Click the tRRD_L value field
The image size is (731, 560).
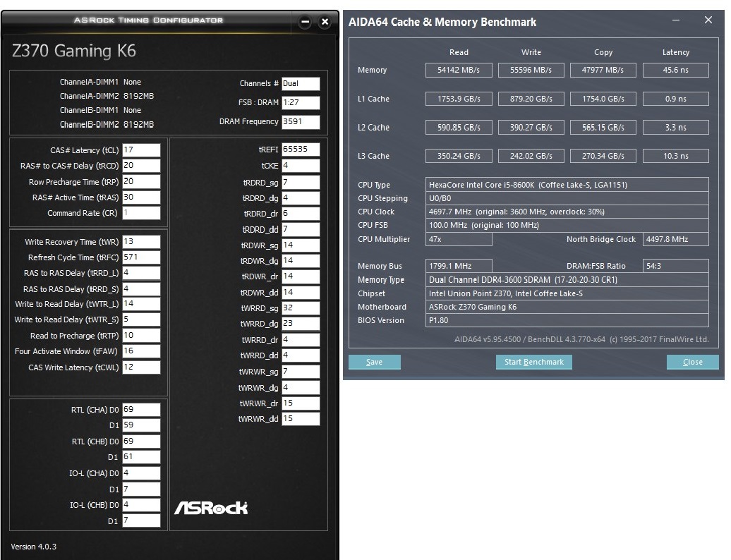click(x=141, y=273)
